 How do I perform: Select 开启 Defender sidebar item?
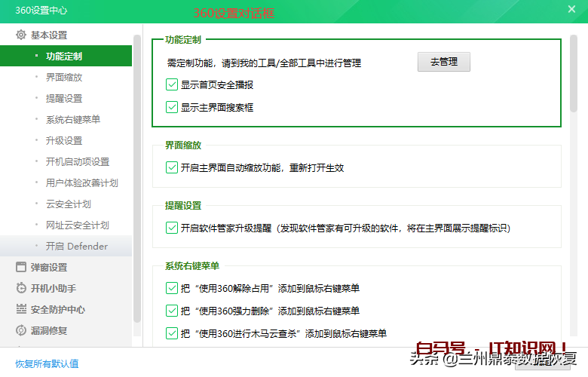tap(66, 246)
